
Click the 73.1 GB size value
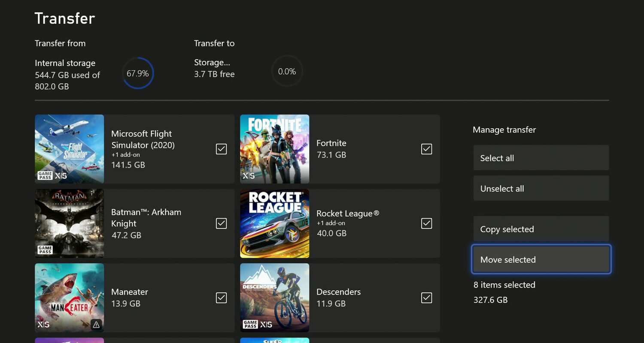[x=331, y=155]
